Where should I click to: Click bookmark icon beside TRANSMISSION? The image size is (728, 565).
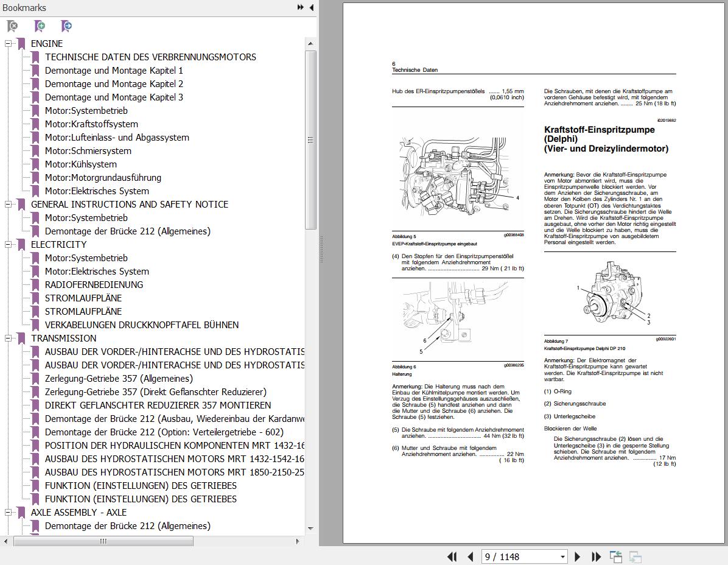point(21,339)
